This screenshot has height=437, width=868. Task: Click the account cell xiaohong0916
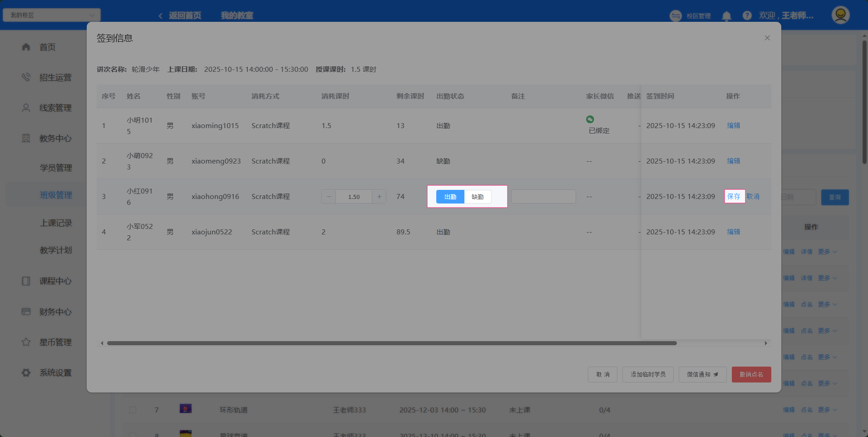(x=215, y=196)
